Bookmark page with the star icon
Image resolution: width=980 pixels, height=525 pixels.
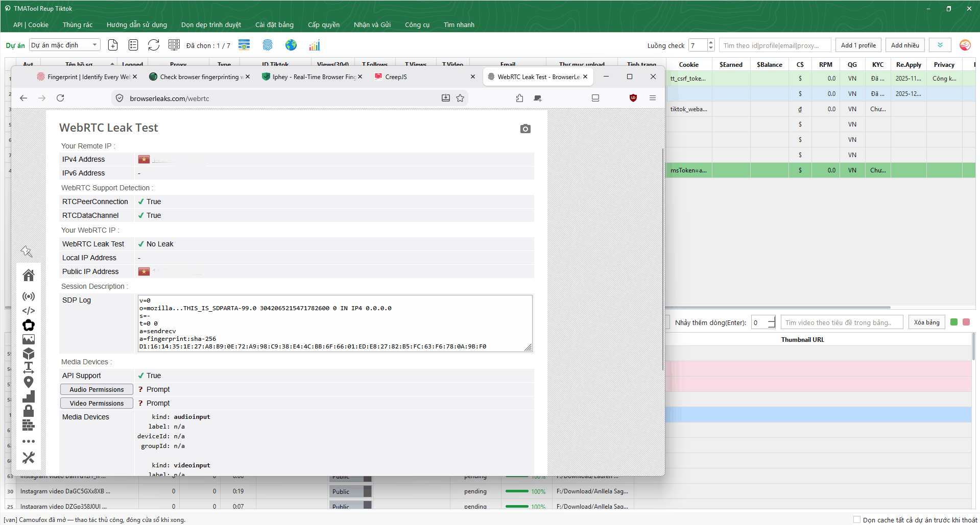point(460,98)
